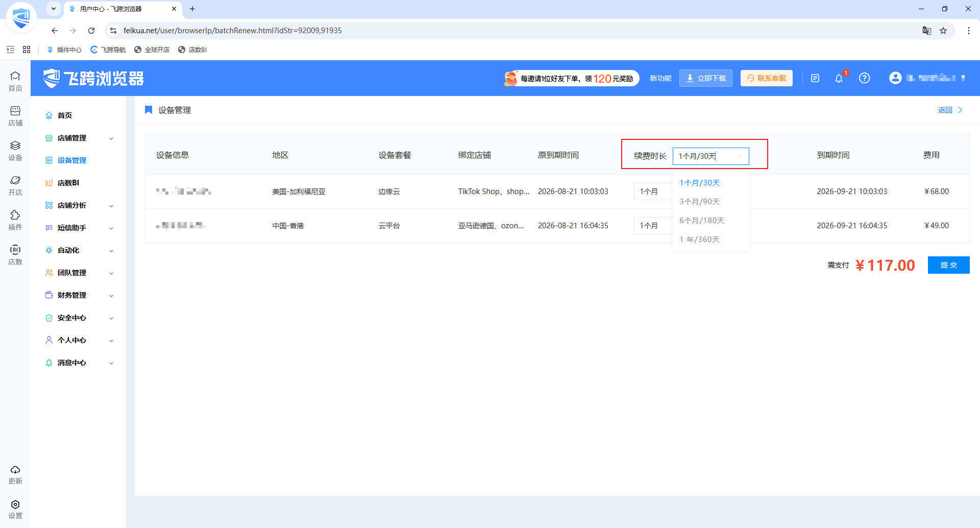980x528 pixels.
Task: Select the 6个月/180天 option
Action: point(710,221)
